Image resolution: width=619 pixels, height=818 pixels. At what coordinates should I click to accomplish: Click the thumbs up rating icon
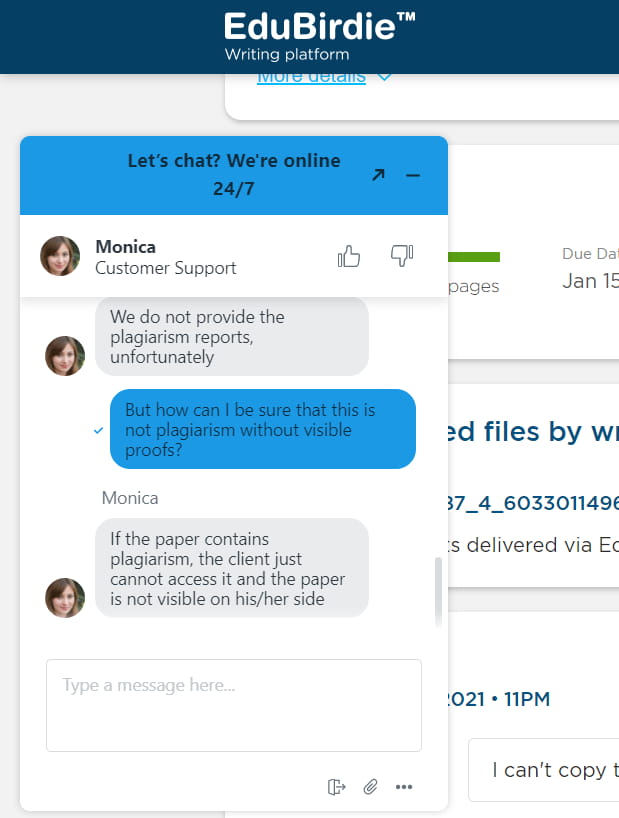pos(349,256)
